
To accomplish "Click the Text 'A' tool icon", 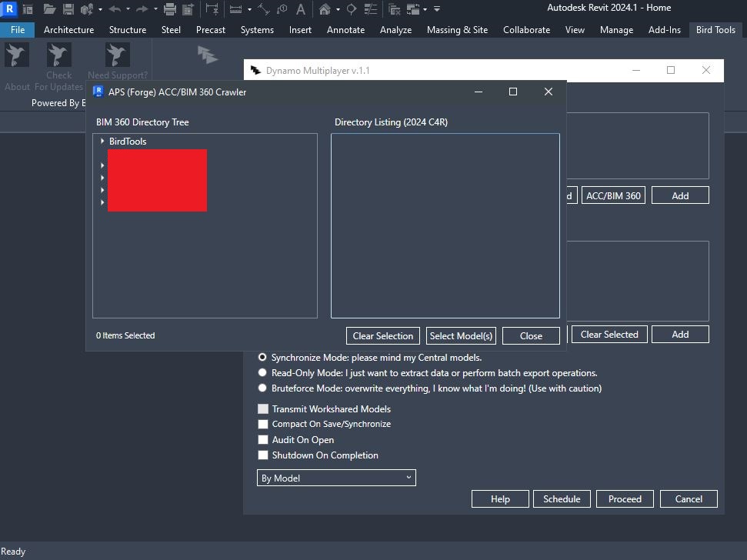I will (300, 8).
